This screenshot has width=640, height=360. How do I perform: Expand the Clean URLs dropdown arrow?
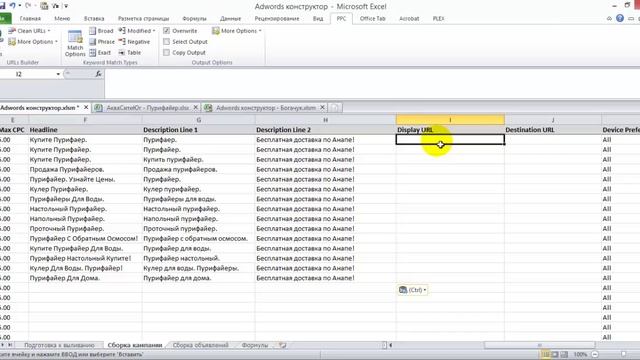tap(49, 31)
